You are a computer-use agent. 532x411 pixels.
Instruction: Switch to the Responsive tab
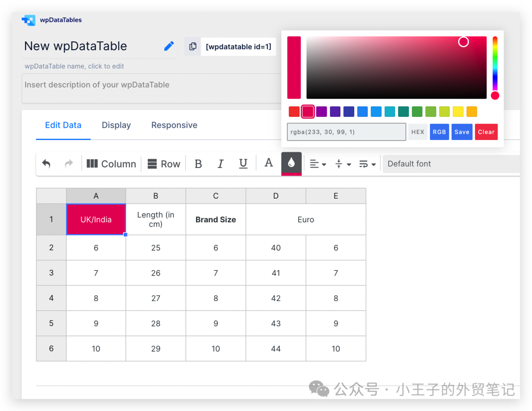pos(174,125)
